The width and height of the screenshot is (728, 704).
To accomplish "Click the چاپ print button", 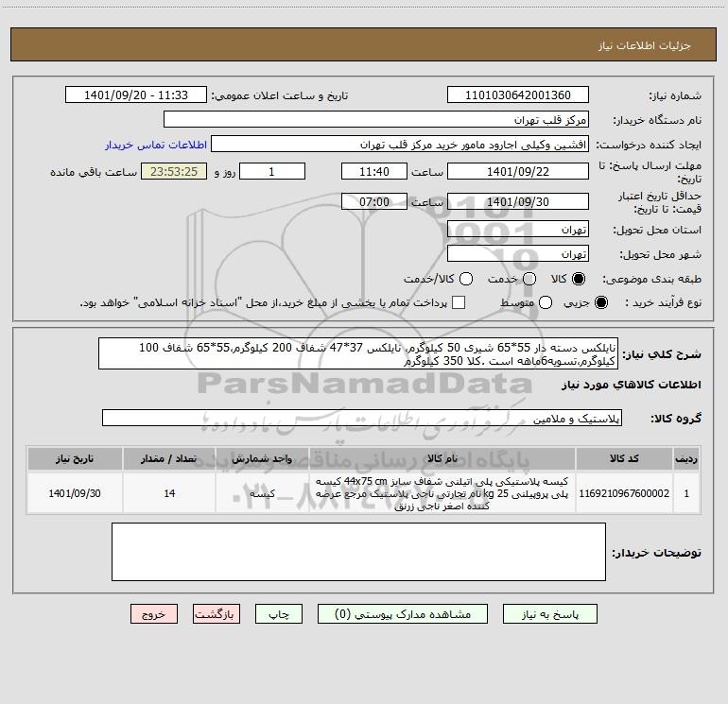I will [279, 614].
